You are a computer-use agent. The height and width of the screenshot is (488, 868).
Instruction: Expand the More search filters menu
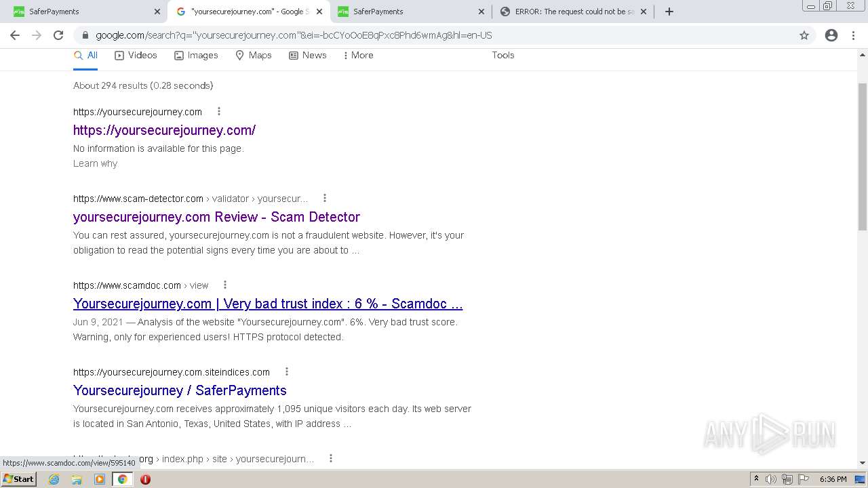coord(358,56)
